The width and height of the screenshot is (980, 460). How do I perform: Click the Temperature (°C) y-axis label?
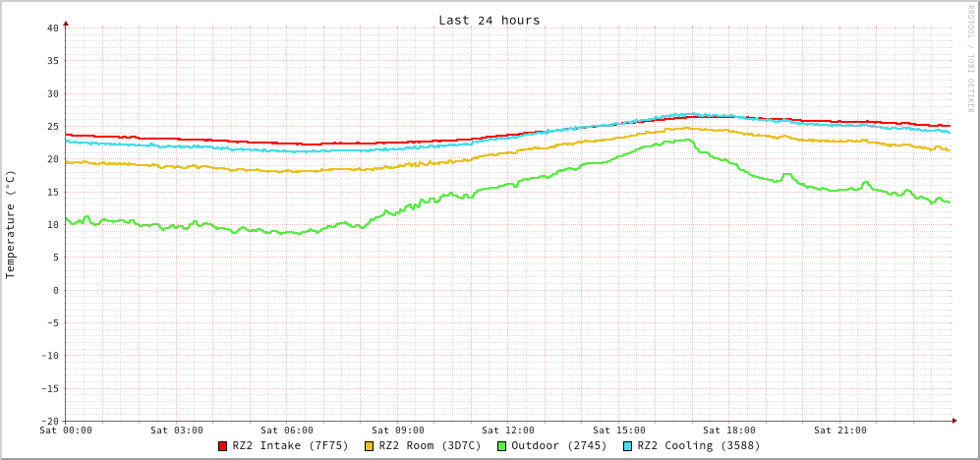(11, 224)
